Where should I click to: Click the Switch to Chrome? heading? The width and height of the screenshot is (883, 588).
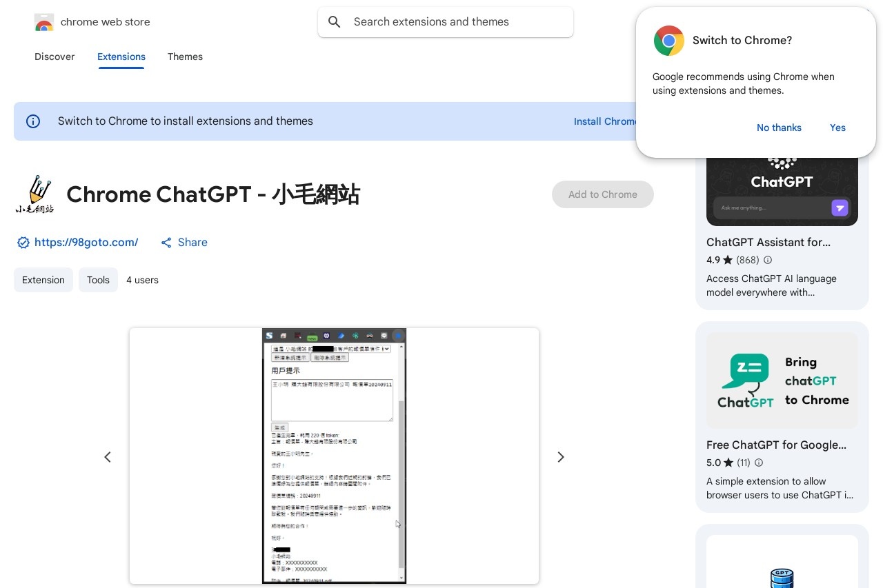click(x=742, y=41)
